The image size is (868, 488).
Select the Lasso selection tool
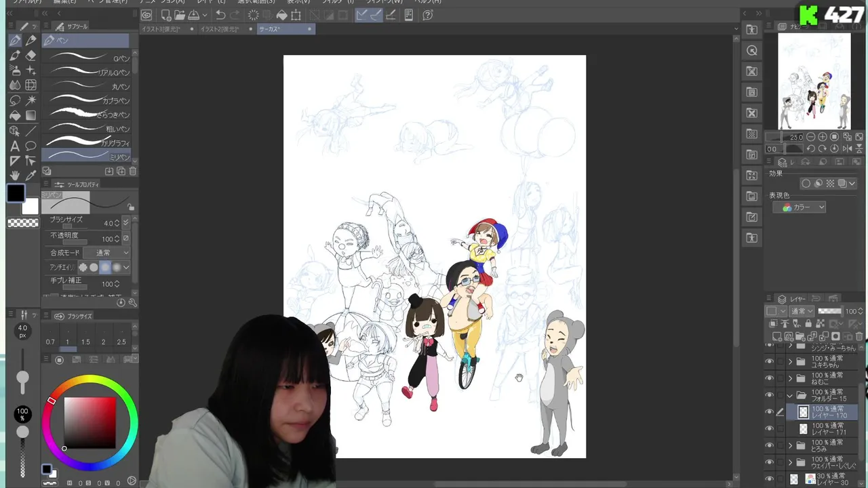[x=15, y=100]
